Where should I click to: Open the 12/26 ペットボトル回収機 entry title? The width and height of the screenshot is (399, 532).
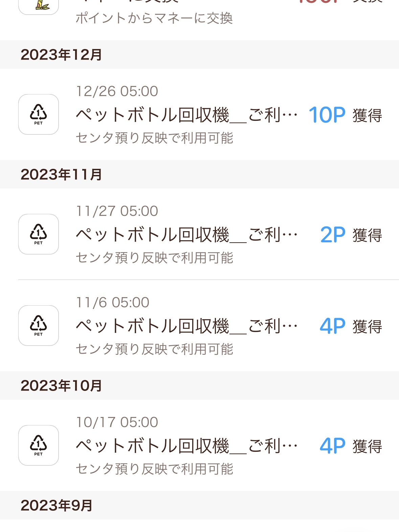186,115
